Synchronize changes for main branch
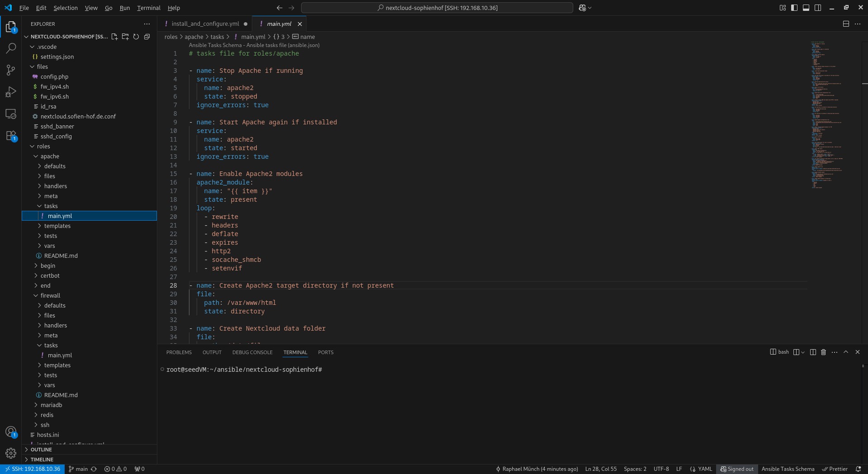This screenshot has width=868, height=474. [x=94, y=469]
